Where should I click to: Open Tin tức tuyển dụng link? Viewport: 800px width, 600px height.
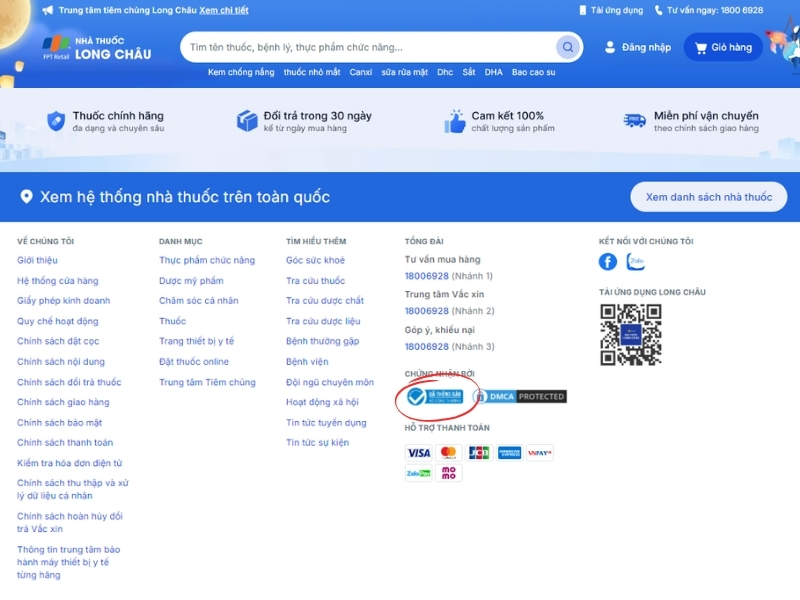pyautogui.click(x=326, y=422)
